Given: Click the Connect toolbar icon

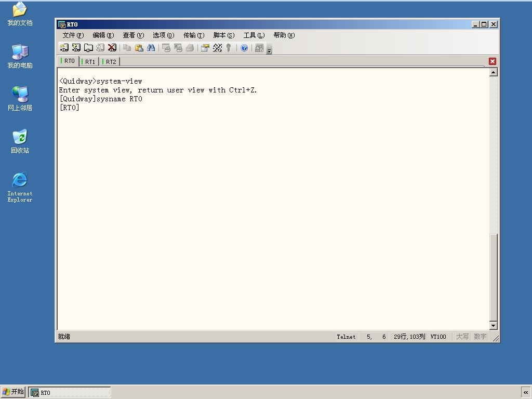Looking at the screenshot, I should 64,48.
